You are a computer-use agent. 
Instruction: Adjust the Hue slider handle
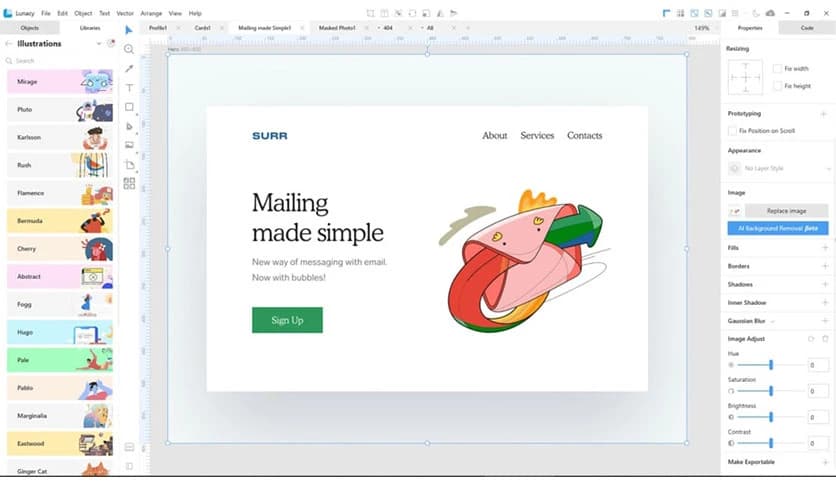tap(771, 365)
